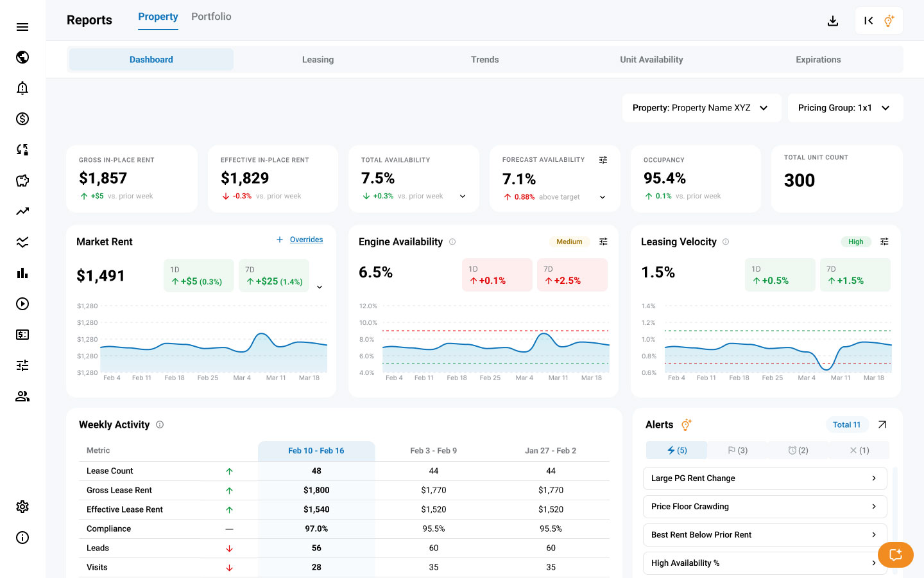Screen dimensions: 924x578
Task: Expand Forecast Availability card chevron
Action: [x=603, y=197]
